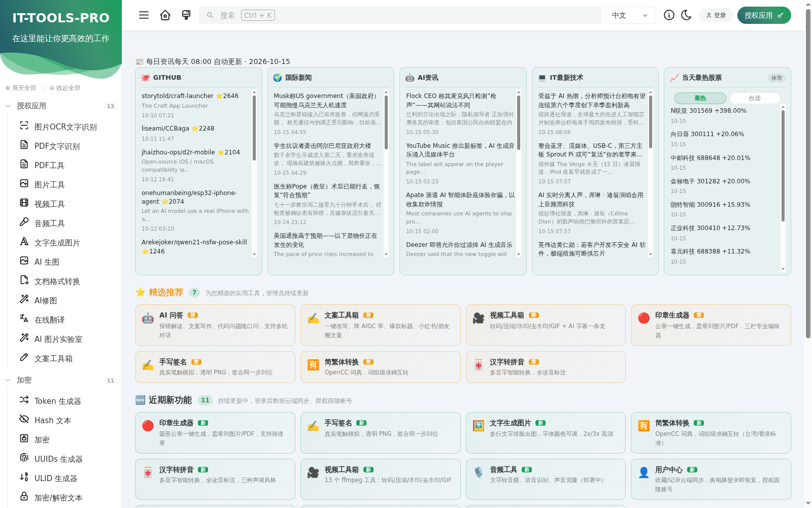Click the 国际新闻 panel scrollbar
Viewport: 812px width, 508px height.
click(386, 173)
